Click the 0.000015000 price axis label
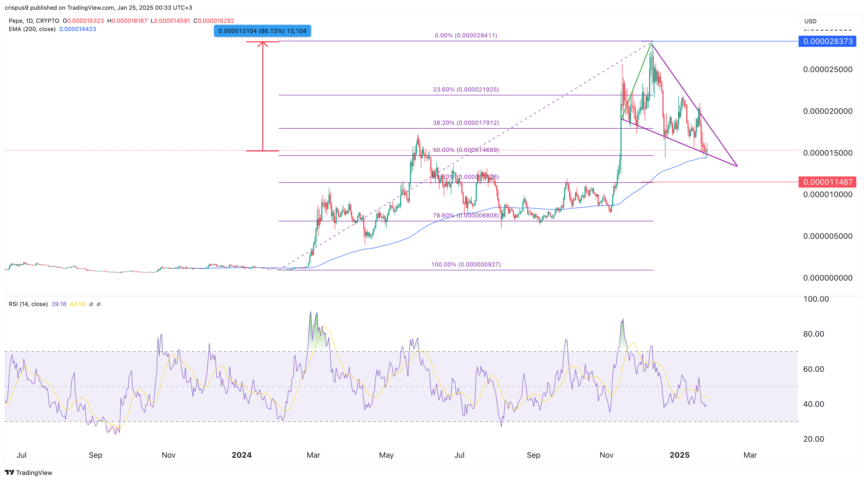Screen dimensions: 868x481 tap(828, 153)
